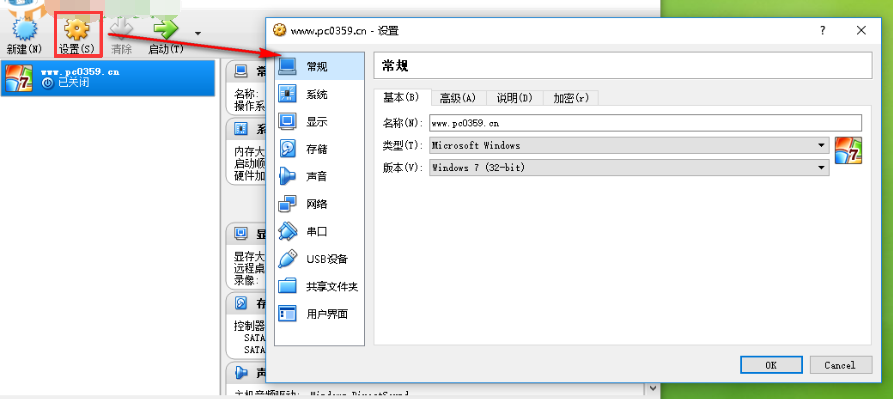Image resolution: width=893 pixels, height=399 pixels.
Task: Switch to the 说明(D) tab
Action: pyautogui.click(x=515, y=98)
